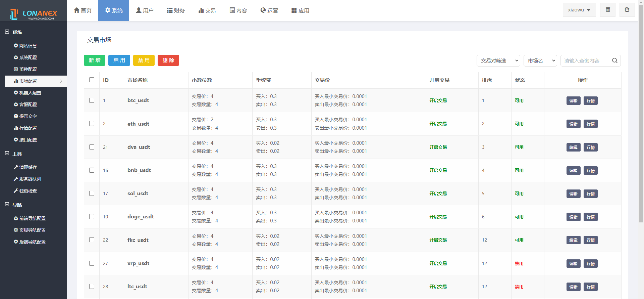The width and height of the screenshot is (644, 299).
Task: Click the LONANEX logo
Action: pos(34,14)
